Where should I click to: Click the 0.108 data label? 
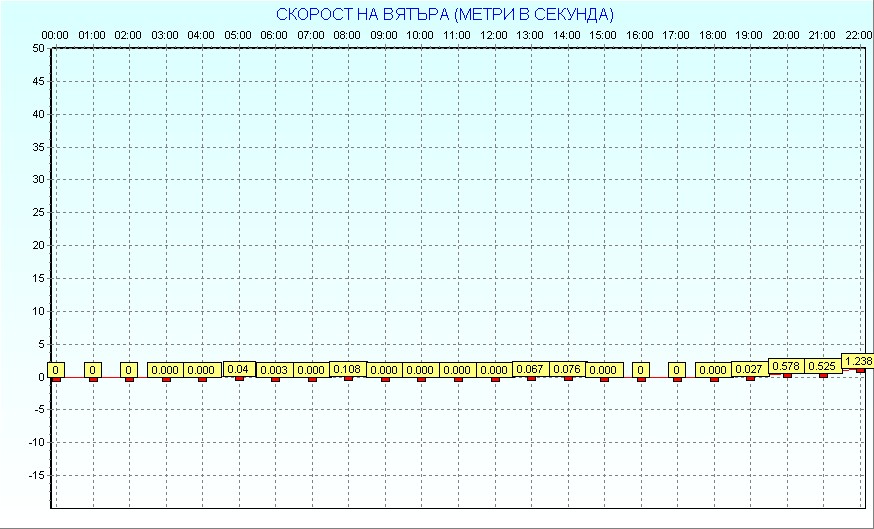tap(348, 369)
